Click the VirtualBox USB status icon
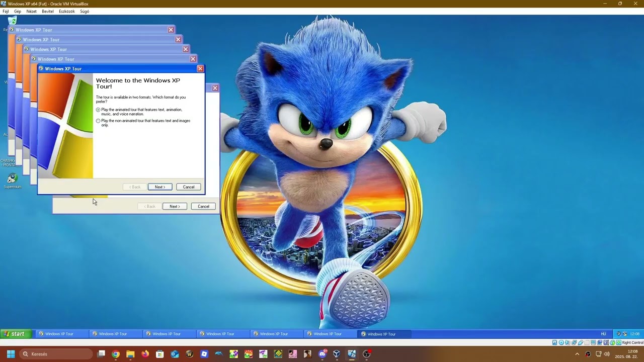Viewport: 644px width, 362px height. [581, 342]
